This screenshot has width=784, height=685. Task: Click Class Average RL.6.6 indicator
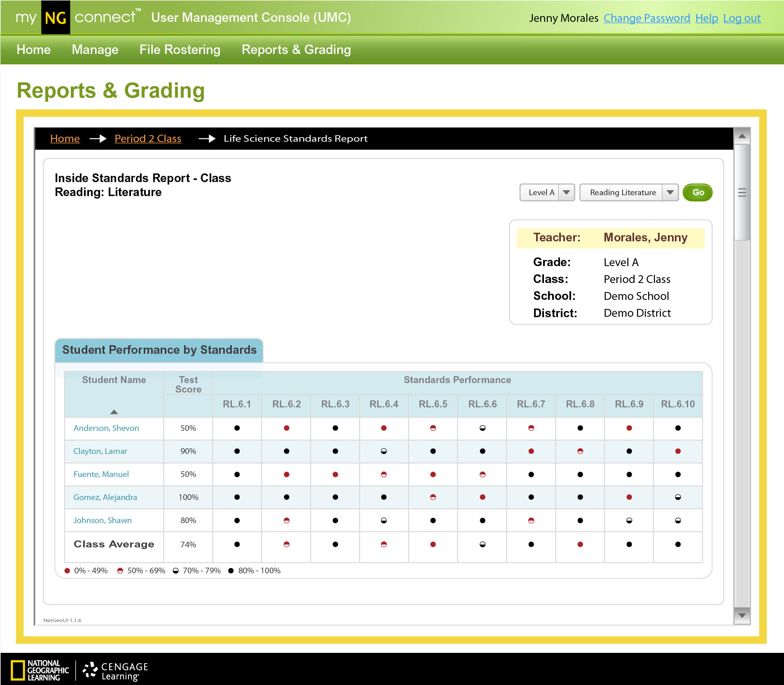pyautogui.click(x=482, y=544)
